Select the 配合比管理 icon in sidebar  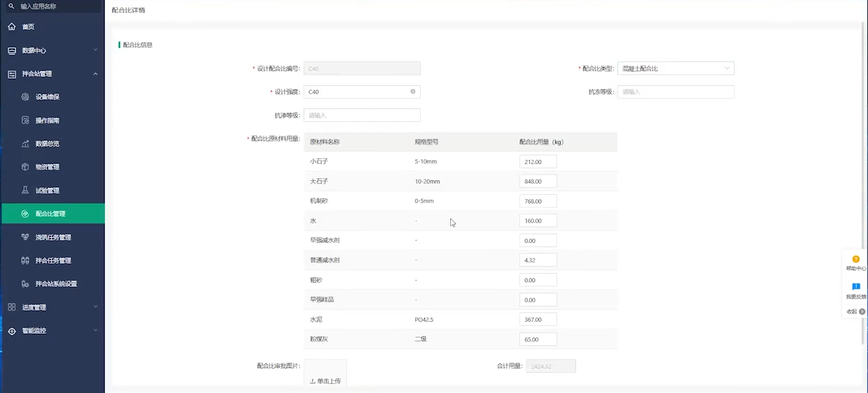pos(25,214)
